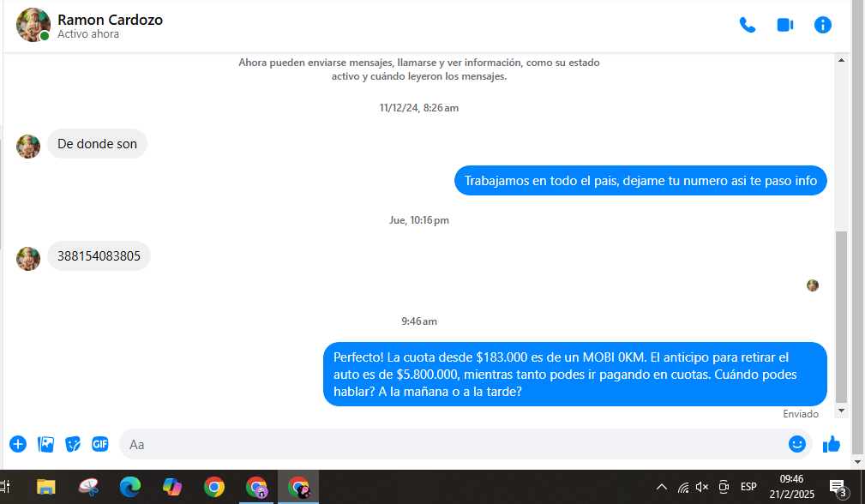Start a voice call with Ramon Cardozo
Image resolution: width=865 pixels, height=504 pixels.
pos(747,25)
